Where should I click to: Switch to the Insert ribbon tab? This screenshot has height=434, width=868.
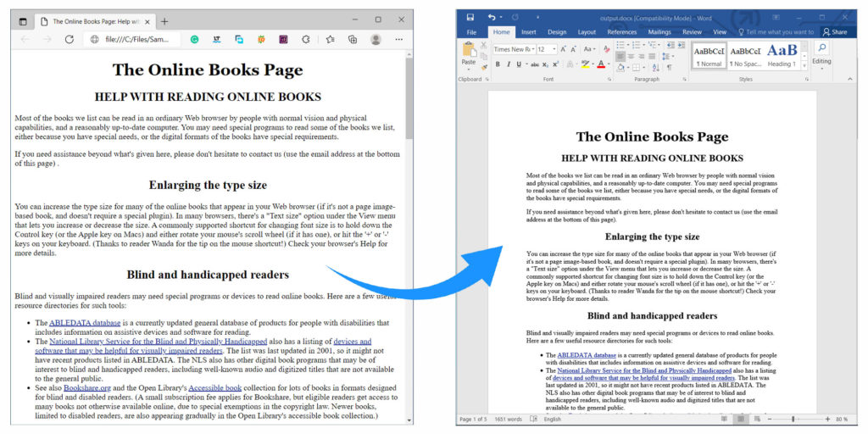tap(528, 32)
